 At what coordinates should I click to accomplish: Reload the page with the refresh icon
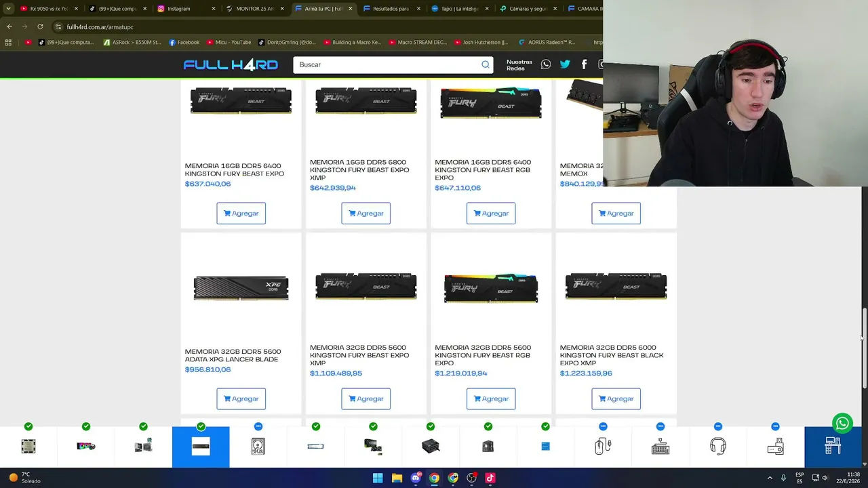click(x=40, y=26)
